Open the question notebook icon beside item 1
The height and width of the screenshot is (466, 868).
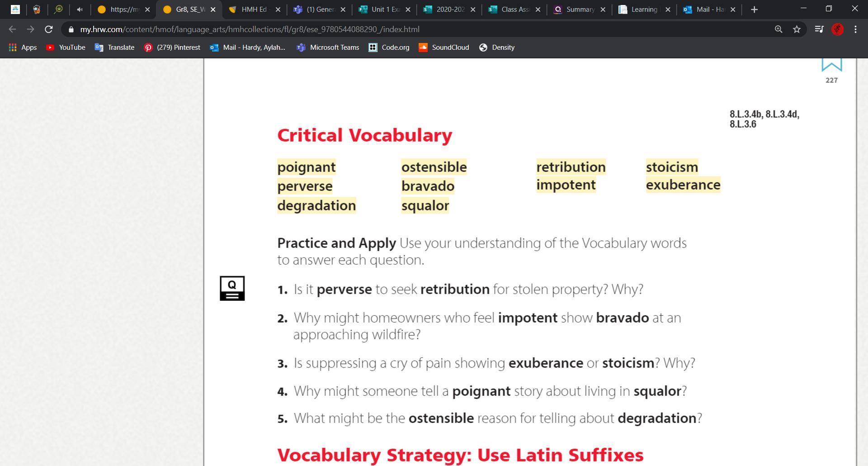232,288
